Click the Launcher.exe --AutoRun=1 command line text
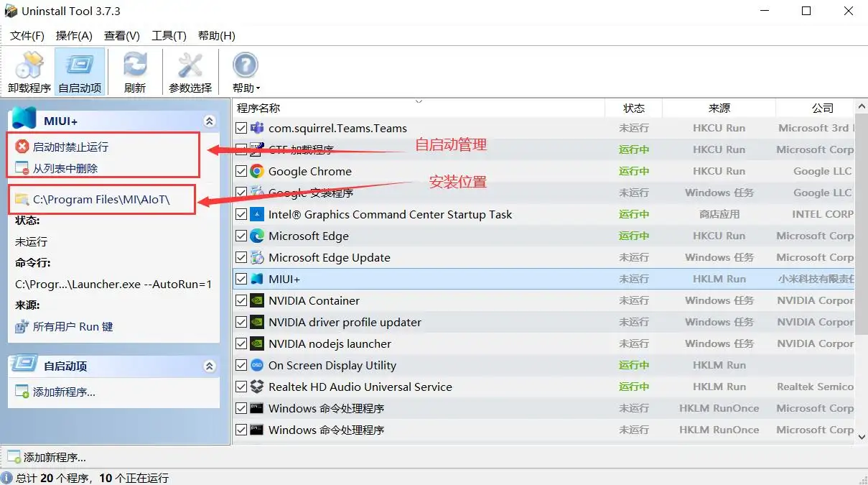Screen dimensions: 868x485 pos(113,284)
